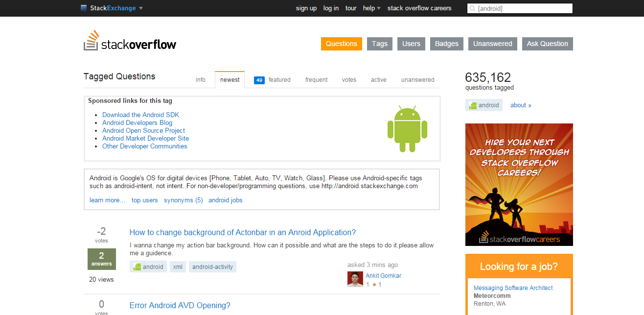Click the Stack Overflow Careers hero ad
Image resolution: width=644 pixels, height=315 pixels.
click(x=519, y=185)
